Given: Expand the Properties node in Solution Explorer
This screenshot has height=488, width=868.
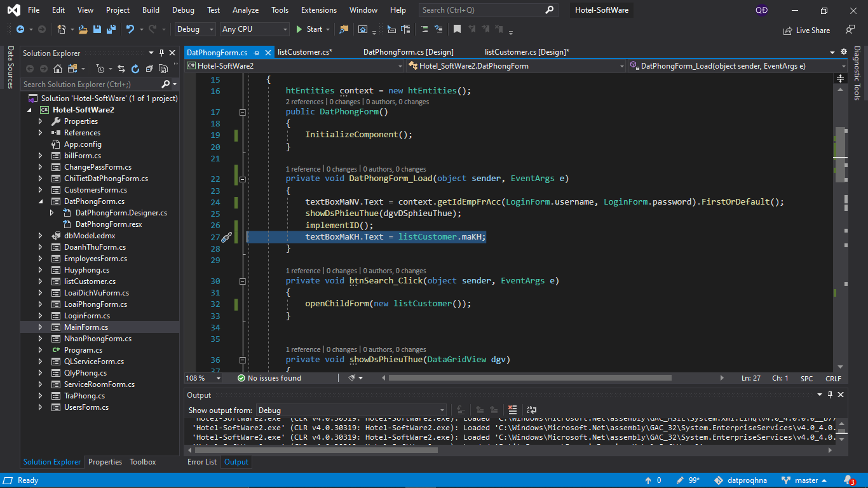Looking at the screenshot, I should tap(40, 121).
